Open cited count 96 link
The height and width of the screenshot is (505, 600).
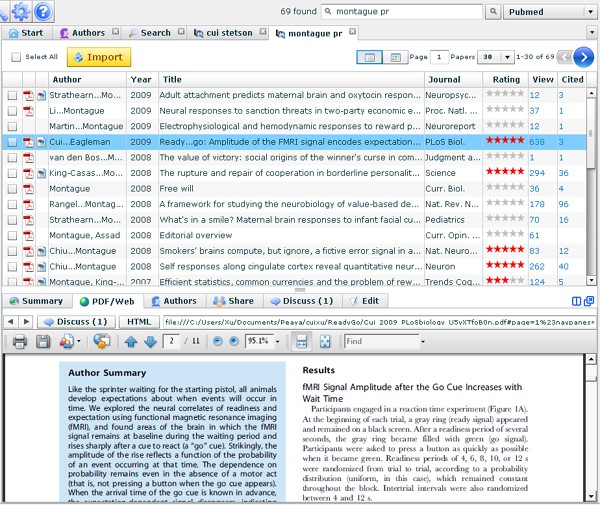564,204
